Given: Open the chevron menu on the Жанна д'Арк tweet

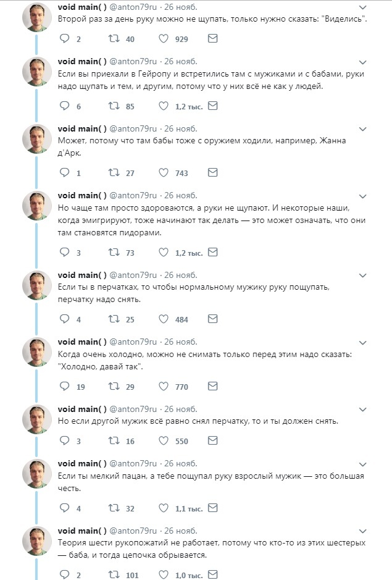Looking at the screenshot, I should click(x=362, y=129).
